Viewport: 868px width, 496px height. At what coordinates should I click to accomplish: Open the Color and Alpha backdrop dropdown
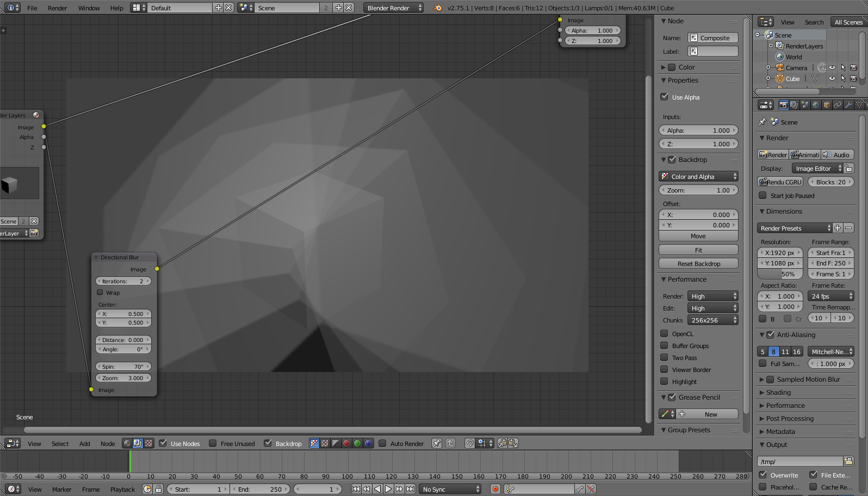click(698, 176)
